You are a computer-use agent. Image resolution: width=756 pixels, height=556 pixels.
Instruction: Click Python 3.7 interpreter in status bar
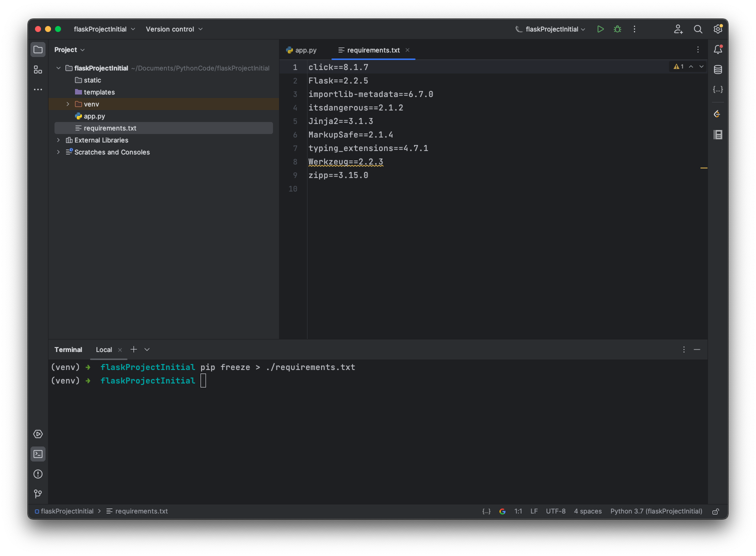tap(656, 511)
